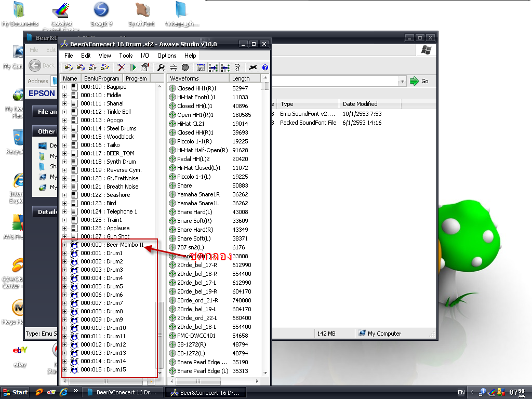
Task: Click the waveform icon beside Yamaha Snare1R
Action: click(172, 194)
